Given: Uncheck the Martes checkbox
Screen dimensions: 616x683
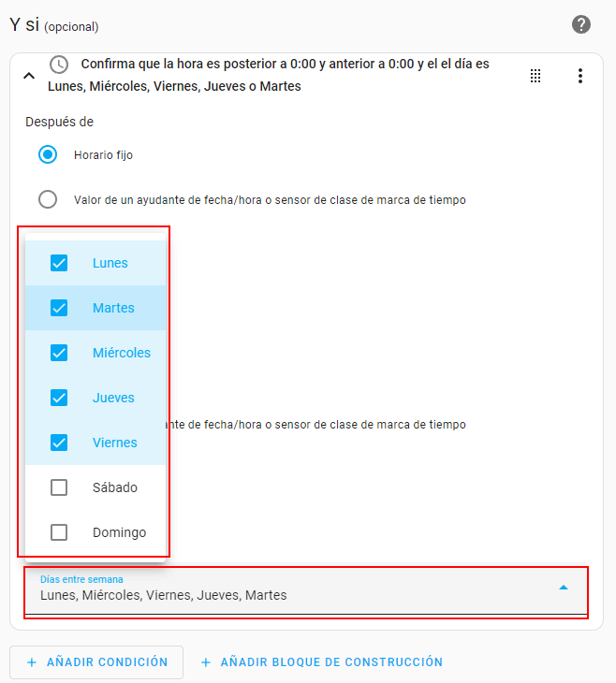Looking at the screenshot, I should click(59, 308).
